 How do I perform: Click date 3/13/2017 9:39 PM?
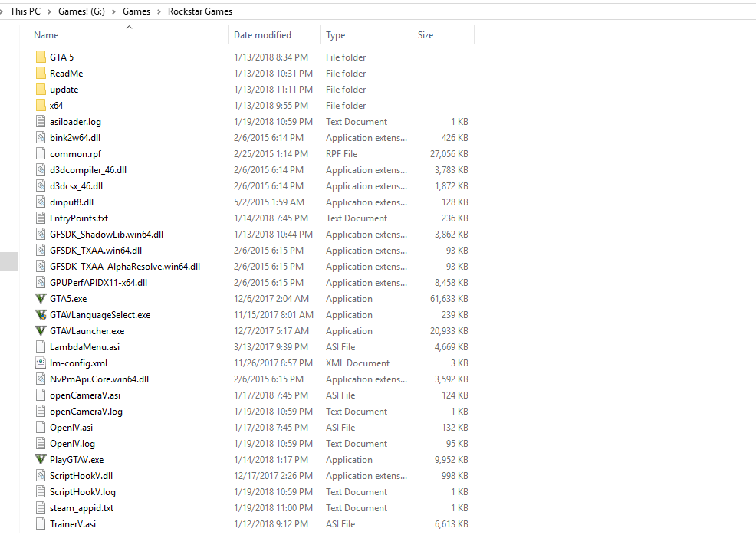[271, 347]
